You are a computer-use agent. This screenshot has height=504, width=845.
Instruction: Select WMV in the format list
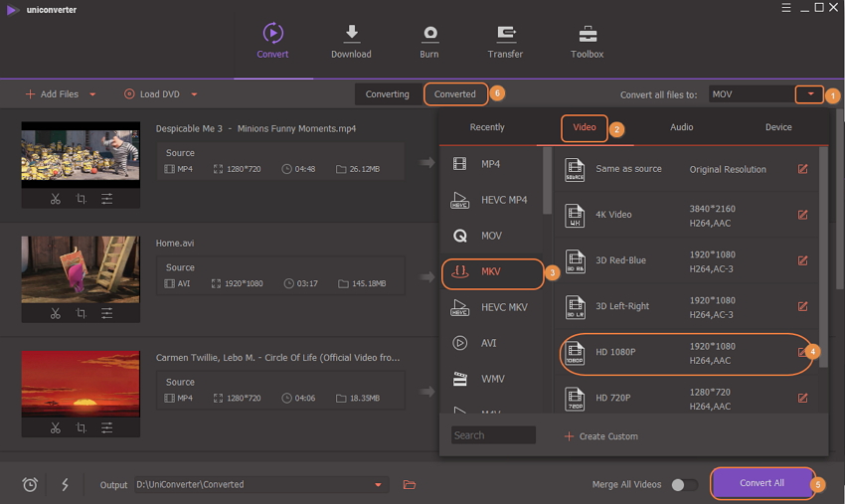click(491, 379)
